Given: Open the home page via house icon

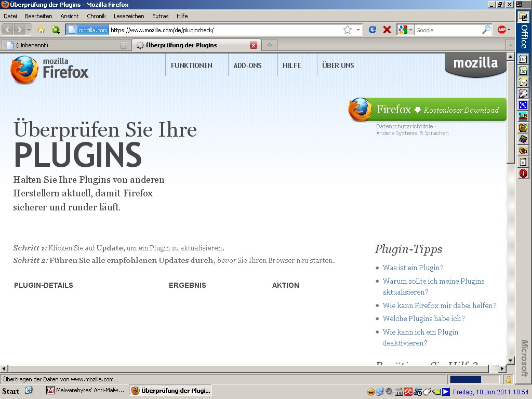Looking at the screenshot, I should [x=41, y=30].
